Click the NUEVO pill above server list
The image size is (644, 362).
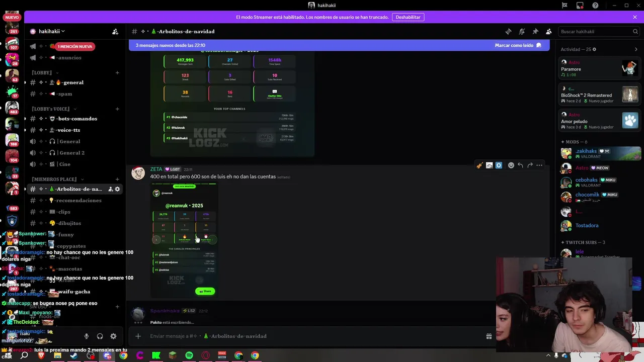tap(12, 17)
